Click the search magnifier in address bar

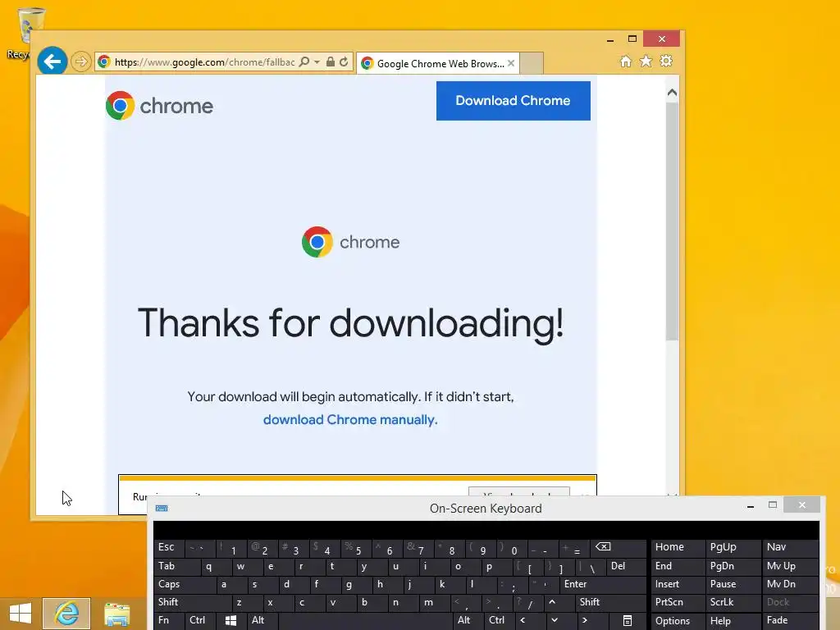click(x=304, y=62)
